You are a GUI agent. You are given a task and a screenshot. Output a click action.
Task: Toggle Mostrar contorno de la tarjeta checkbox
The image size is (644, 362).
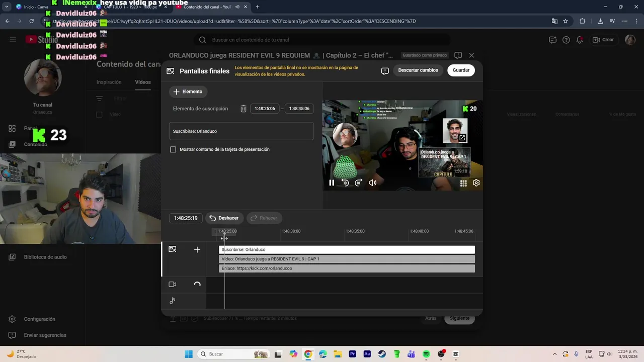coord(173,149)
